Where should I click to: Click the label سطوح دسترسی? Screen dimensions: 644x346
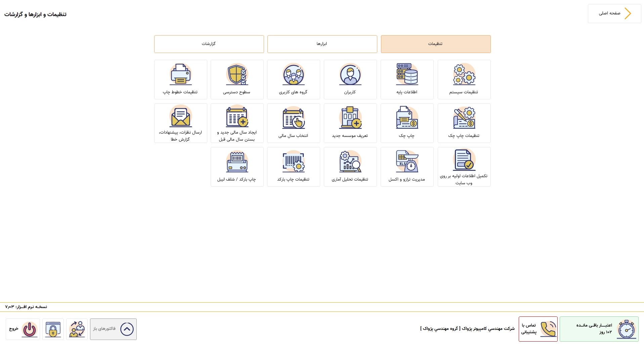(237, 92)
